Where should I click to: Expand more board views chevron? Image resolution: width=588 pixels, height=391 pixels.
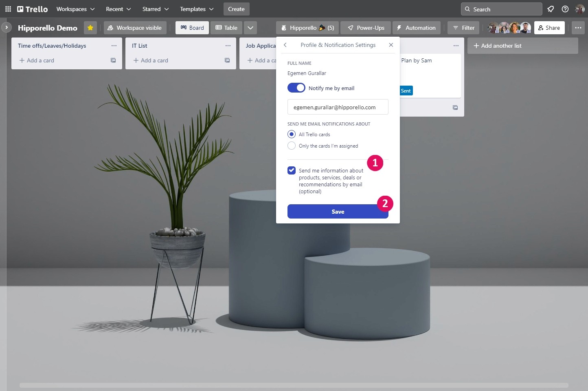tap(250, 28)
